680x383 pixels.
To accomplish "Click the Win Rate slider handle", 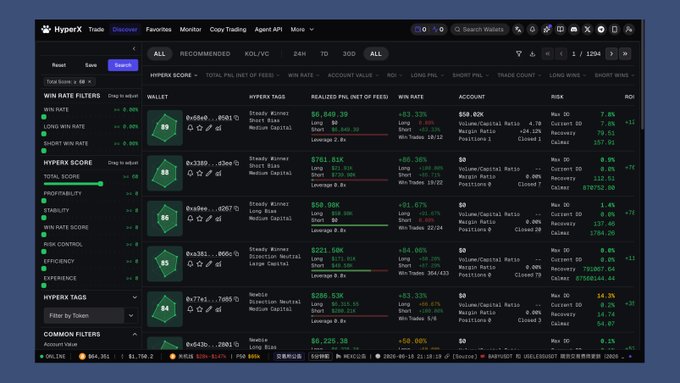I will [44, 117].
